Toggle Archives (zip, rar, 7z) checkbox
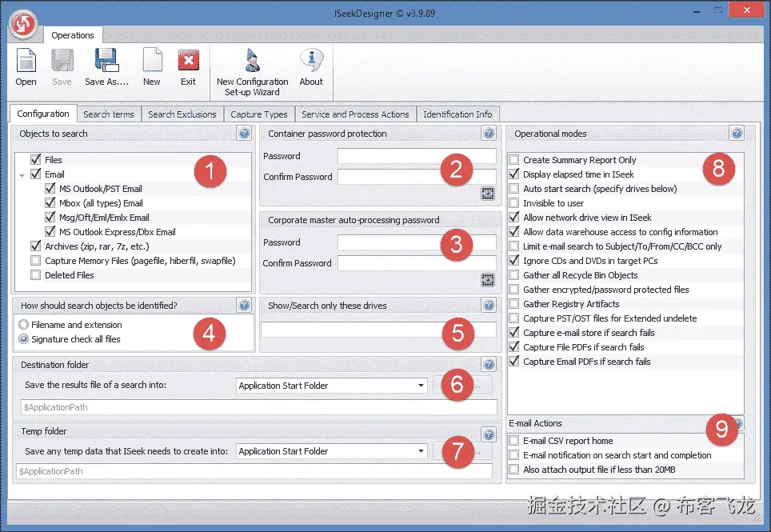This screenshot has width=771, height=532. click(35, 246)
